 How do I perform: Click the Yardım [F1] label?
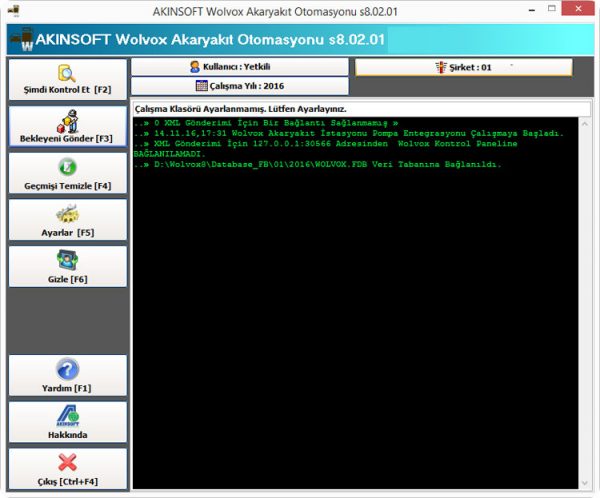(x=67, y=388)
